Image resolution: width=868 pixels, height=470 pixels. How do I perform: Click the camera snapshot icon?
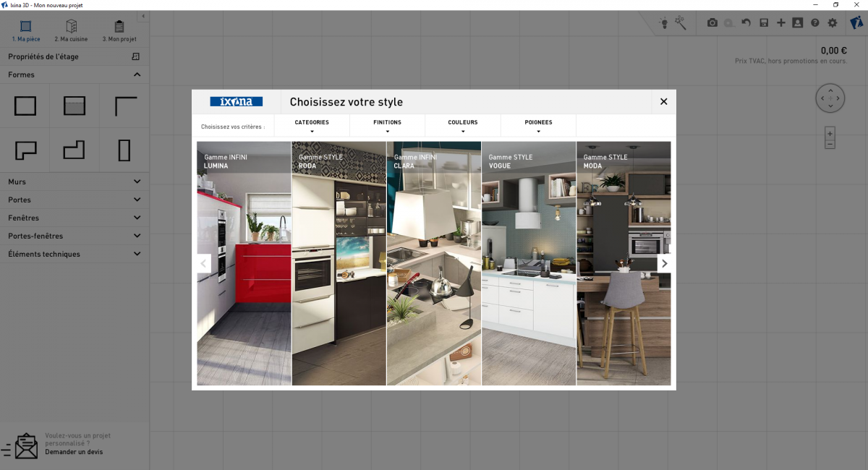click(712, 23)
